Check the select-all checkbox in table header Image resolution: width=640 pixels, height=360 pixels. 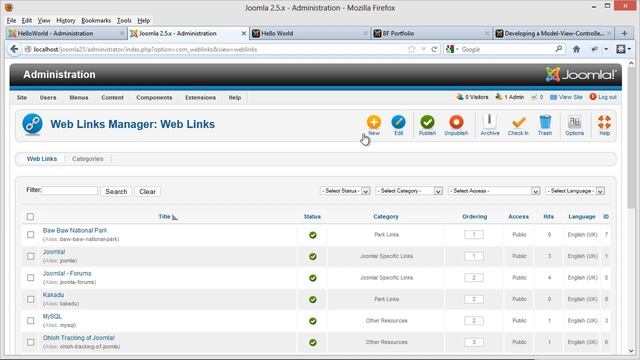pyautogui.click(x=30, y=217)
